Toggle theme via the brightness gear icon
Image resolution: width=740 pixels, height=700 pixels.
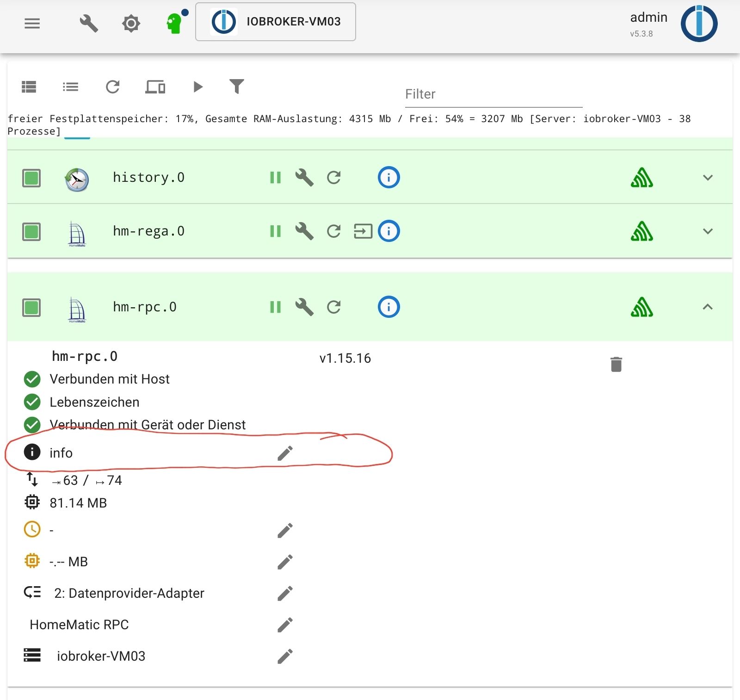pos(131,23)
